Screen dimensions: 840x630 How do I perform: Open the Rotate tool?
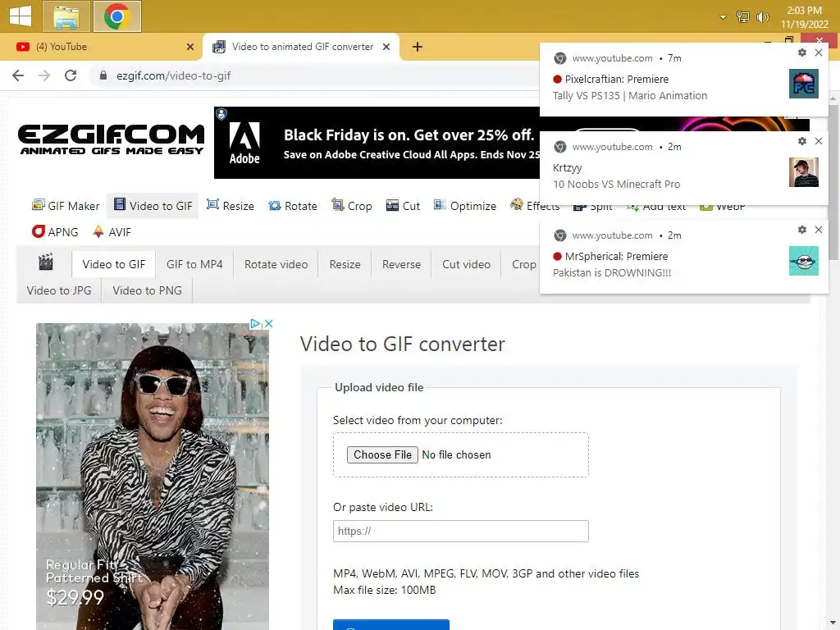[293, 206]
